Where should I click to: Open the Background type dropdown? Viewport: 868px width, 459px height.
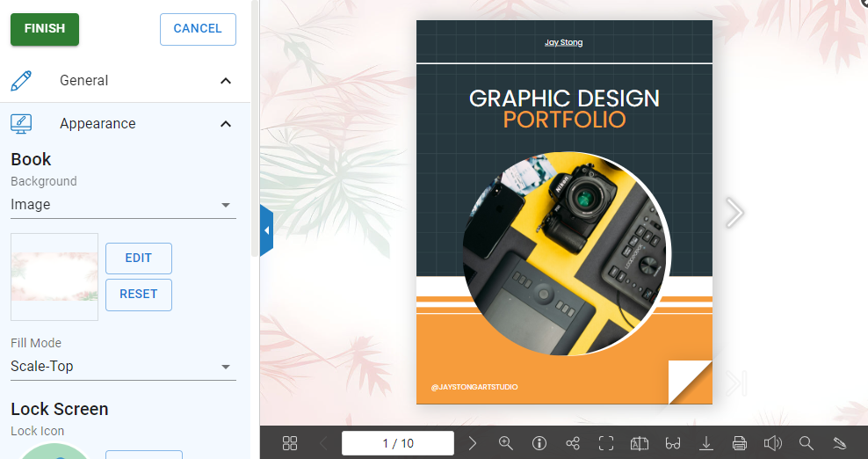click(x=123, y=205)
